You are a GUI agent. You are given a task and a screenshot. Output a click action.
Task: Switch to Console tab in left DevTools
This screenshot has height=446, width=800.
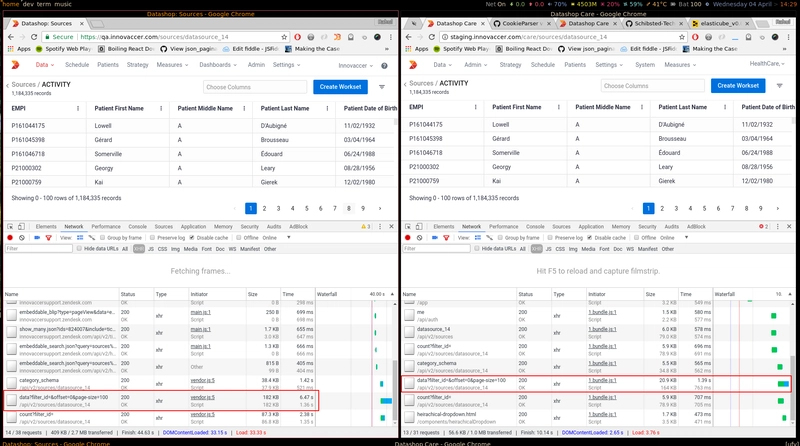pos(137,227)
